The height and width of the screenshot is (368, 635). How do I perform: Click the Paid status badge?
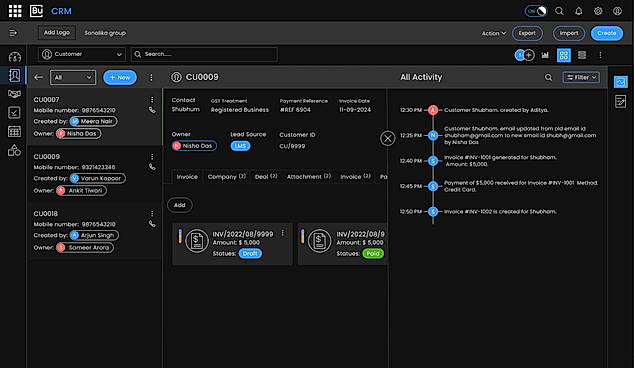(x=373, y=254)
